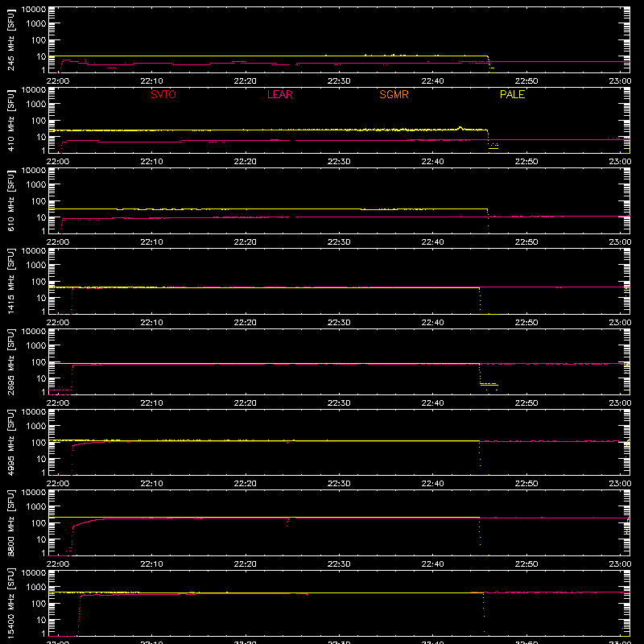
Task: Select the 245 MHz [SFU] axis title
Action: pos(11,39)
